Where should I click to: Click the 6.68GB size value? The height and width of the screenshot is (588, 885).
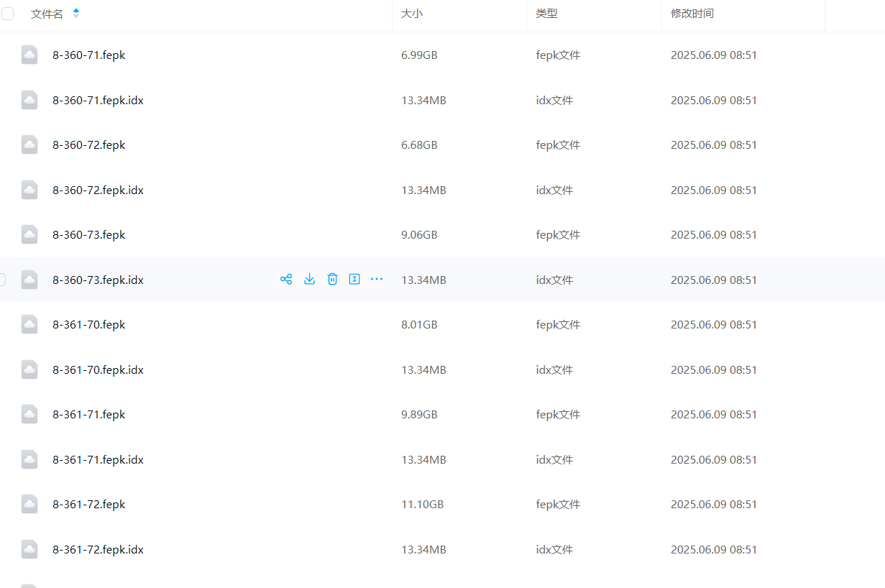click(x=419, y=144)
